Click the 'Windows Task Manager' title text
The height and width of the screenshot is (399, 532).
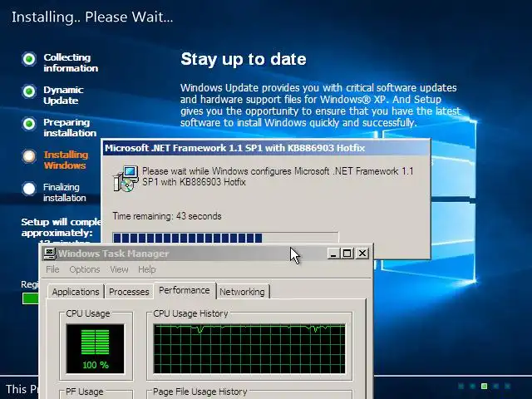(x=114, y=254)
